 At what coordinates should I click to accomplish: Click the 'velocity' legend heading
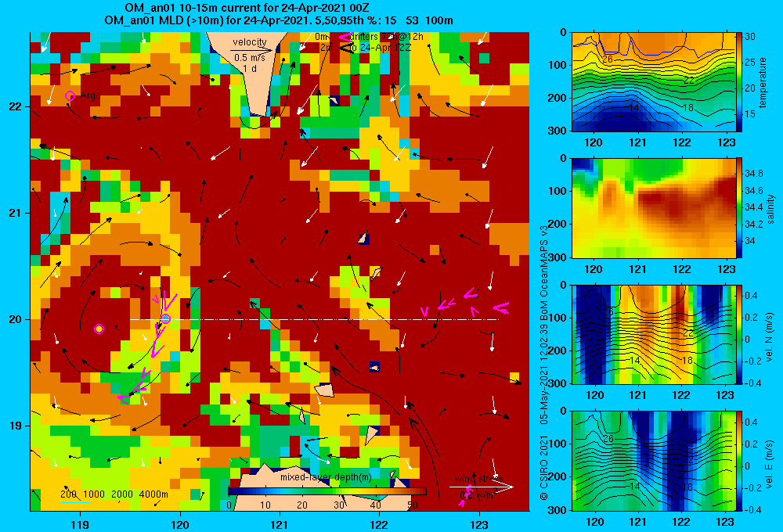pyautogui.click(x=250, y=42)
